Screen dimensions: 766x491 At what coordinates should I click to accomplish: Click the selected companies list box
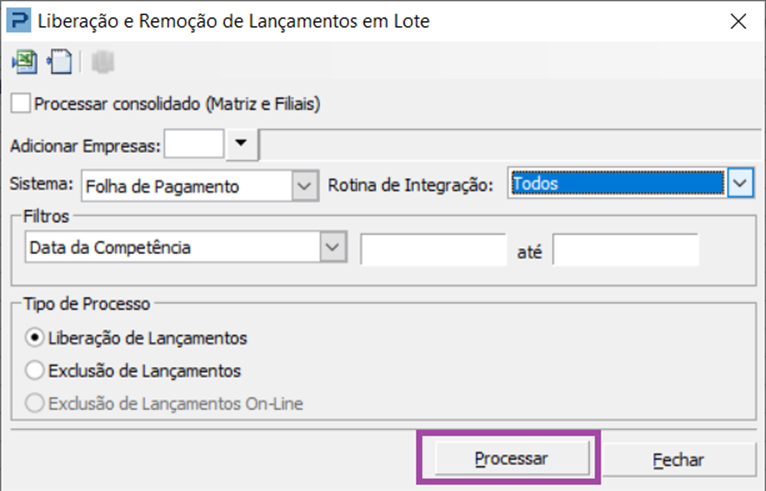pos(510,144)
